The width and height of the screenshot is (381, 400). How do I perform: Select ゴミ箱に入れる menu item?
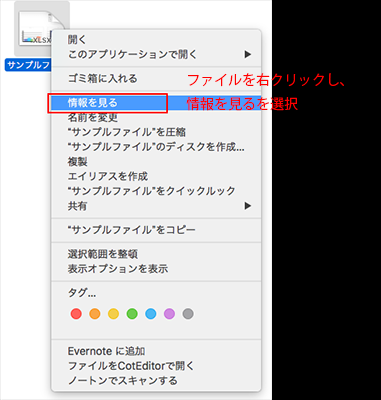point(156,79)
